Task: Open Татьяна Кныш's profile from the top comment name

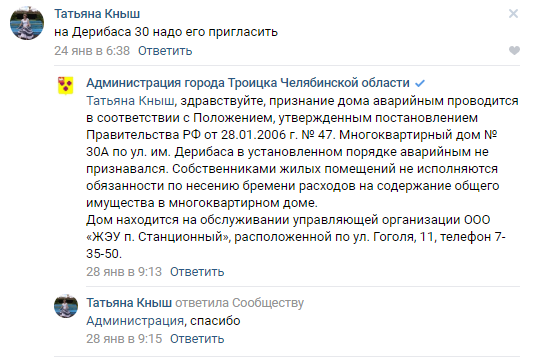Action: (x=97, y=14)
